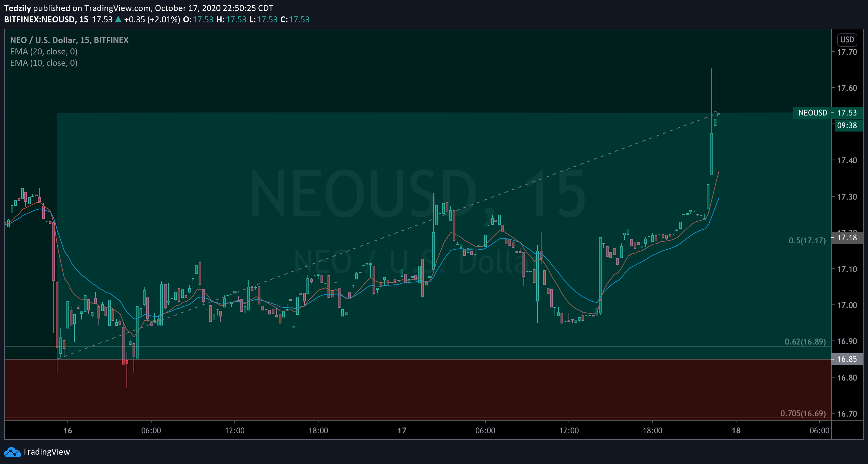
Task: Click the C:17.53 close value in header
Action: [295, 20]
